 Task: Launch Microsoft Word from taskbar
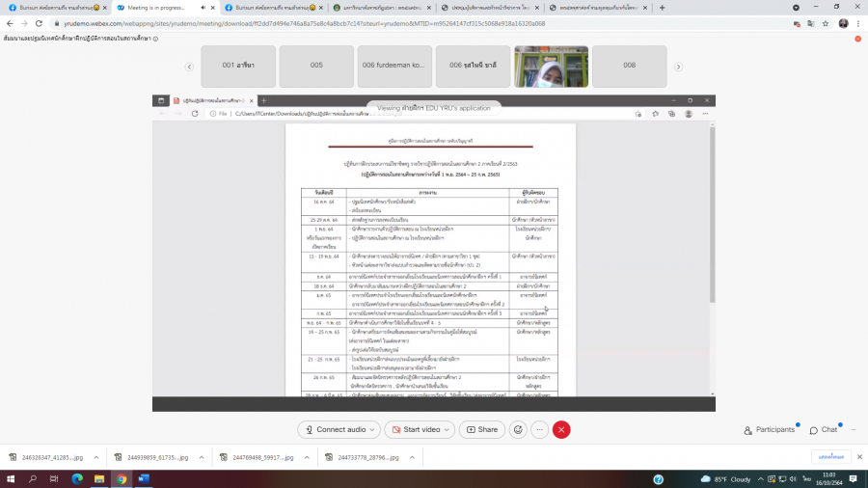144,478
